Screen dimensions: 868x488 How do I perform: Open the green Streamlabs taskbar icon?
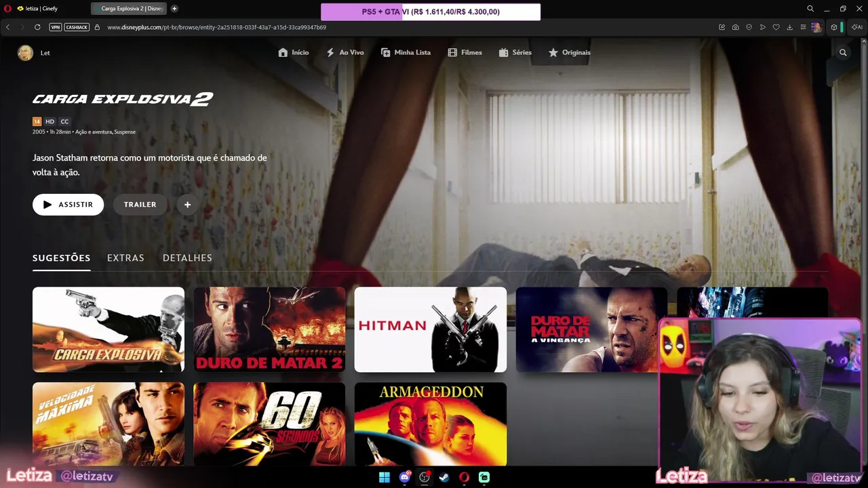484,477
